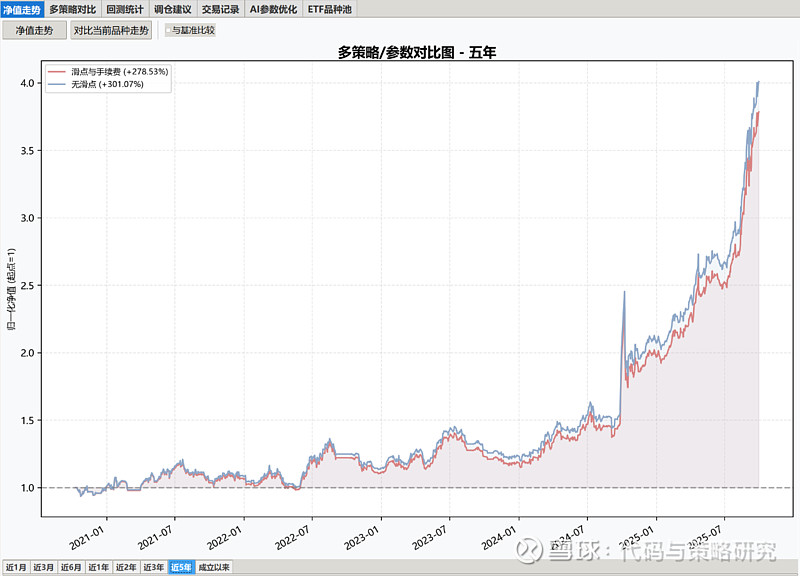The width and height of the screenshot is (800, 576).
Task: Select the 净值走势 top tab
Action: pos(23,9)
